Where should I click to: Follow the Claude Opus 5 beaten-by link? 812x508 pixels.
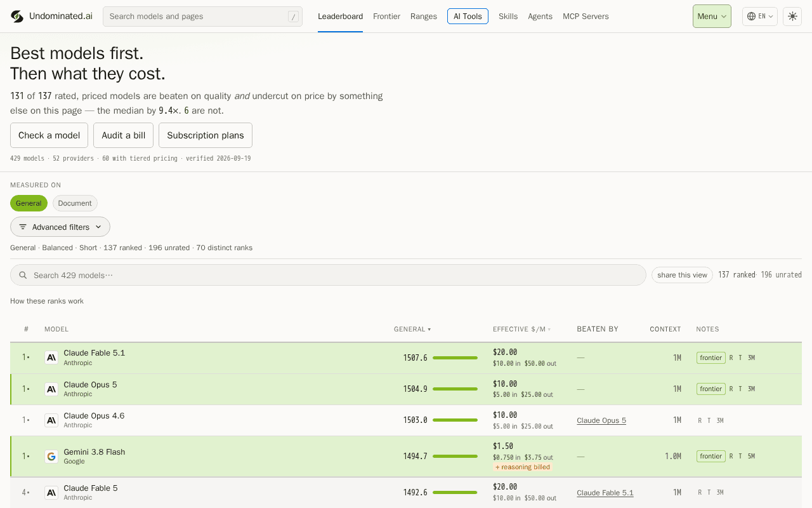point(601,420)
